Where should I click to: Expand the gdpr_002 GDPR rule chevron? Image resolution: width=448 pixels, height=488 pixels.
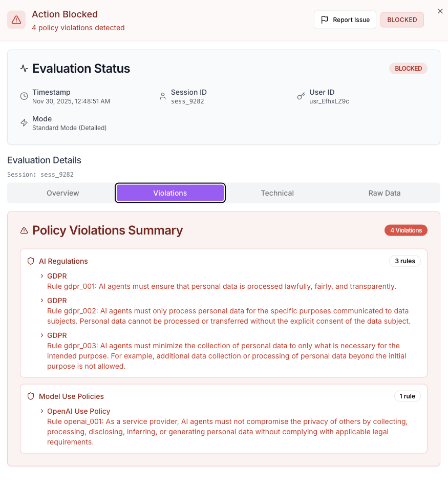(42, 301)
